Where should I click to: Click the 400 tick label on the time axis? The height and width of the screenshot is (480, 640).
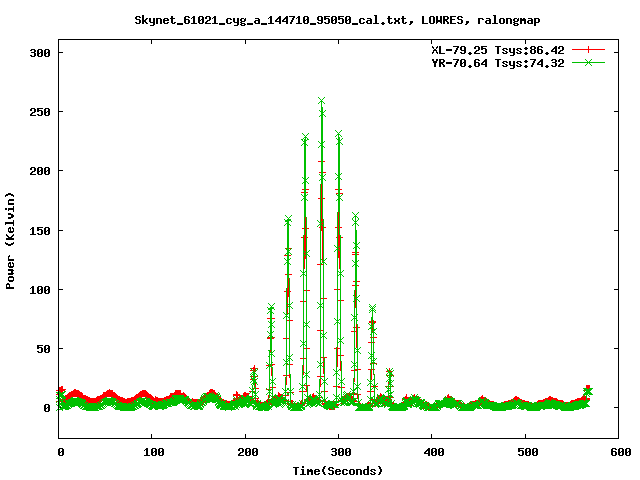[x=431, y=453]
